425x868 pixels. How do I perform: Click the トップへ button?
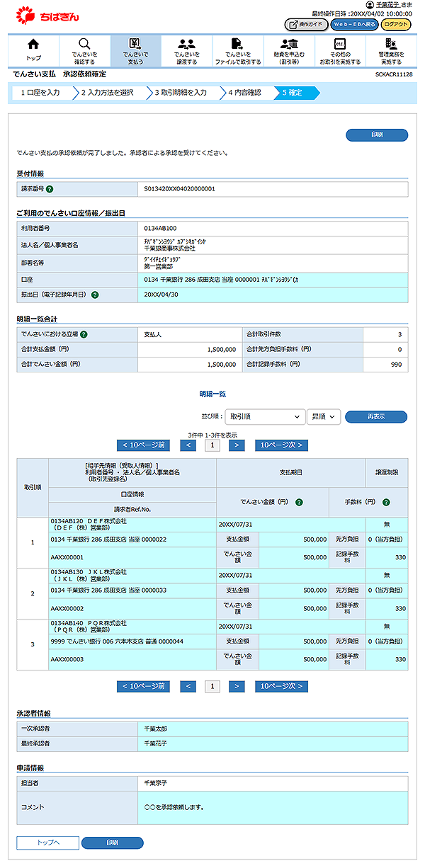click(x=48, y=843)
